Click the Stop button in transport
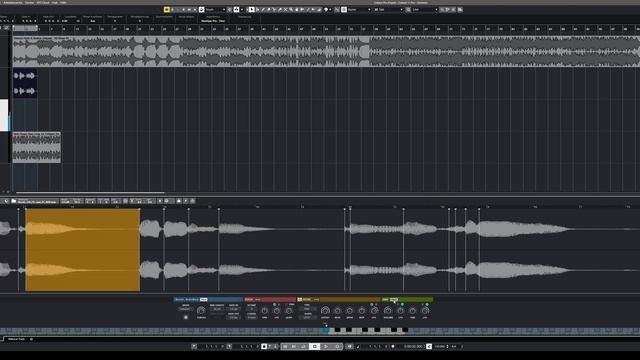The image size is (640, 360). (x=314, y=346)
